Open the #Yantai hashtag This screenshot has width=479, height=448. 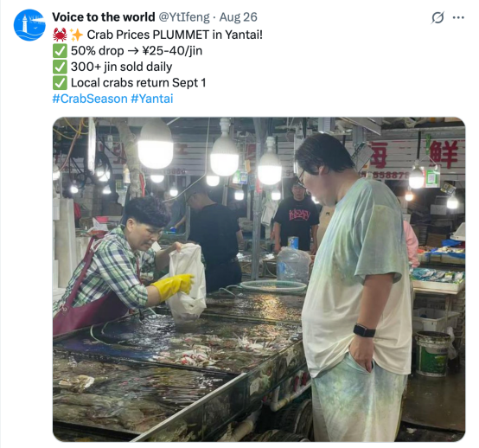[x=152, y=99]
